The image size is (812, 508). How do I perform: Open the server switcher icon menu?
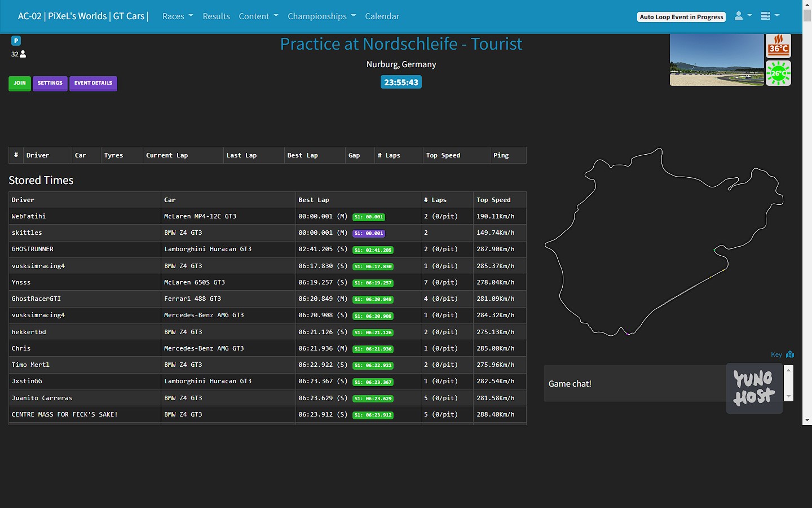[x=769, y=16]
